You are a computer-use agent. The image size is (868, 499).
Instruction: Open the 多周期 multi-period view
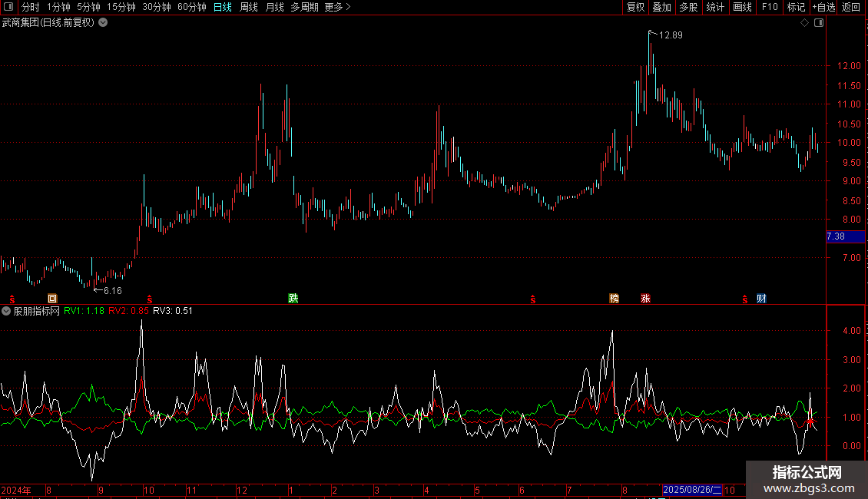point(304,7)
